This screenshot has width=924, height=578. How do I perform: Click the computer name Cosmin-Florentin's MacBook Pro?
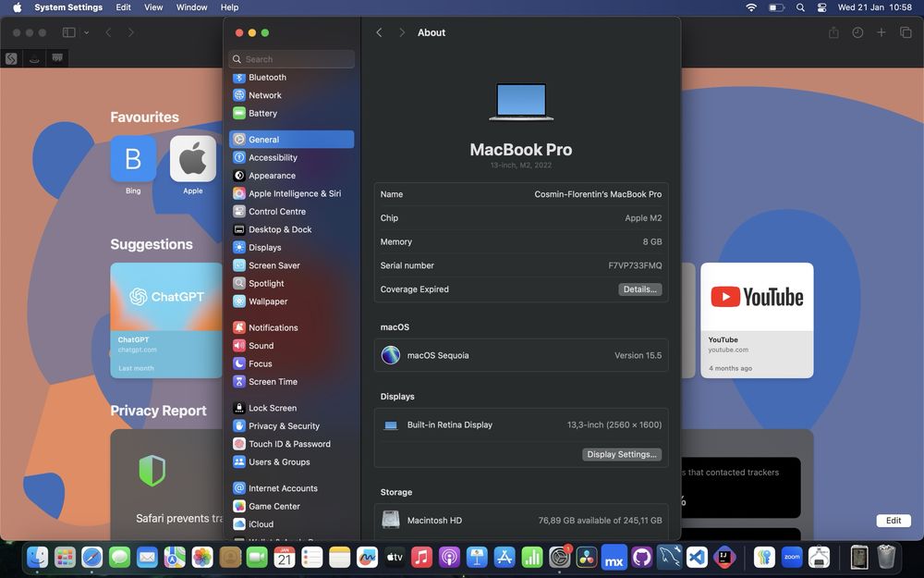[x=598, y=194]
